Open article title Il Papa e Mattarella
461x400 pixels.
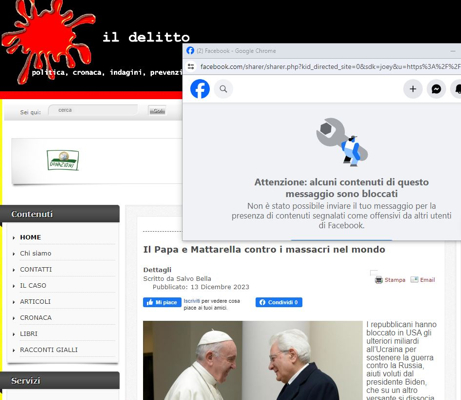[264, 249]
